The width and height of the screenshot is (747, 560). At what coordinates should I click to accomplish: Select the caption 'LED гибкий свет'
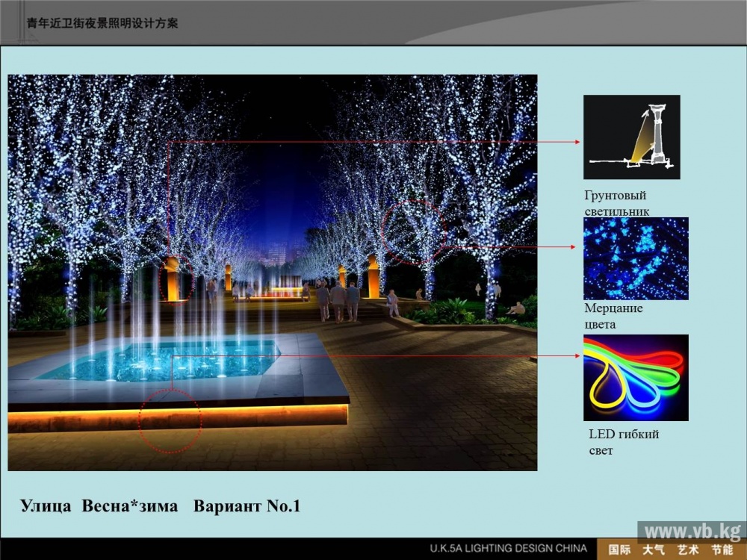(624, 442)
